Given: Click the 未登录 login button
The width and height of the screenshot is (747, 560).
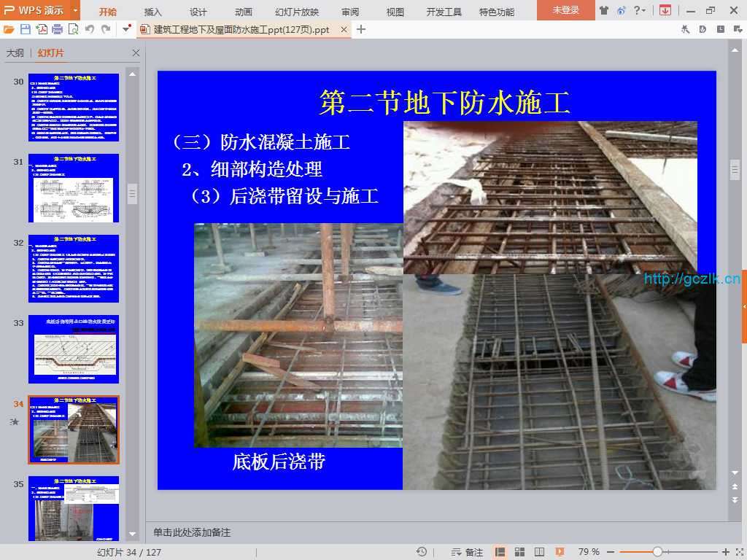Looking at the screenshot, I should pyautogui.click(x=565, y=10).
